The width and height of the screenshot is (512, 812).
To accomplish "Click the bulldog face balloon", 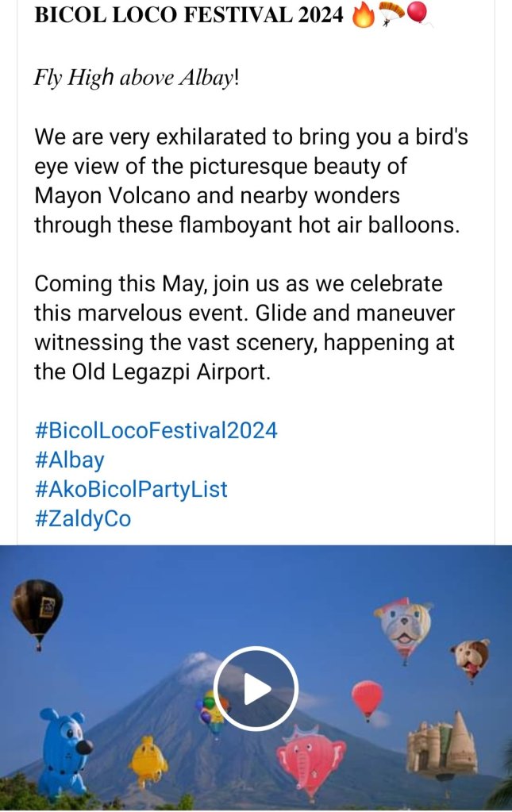I will coord(404,625).
